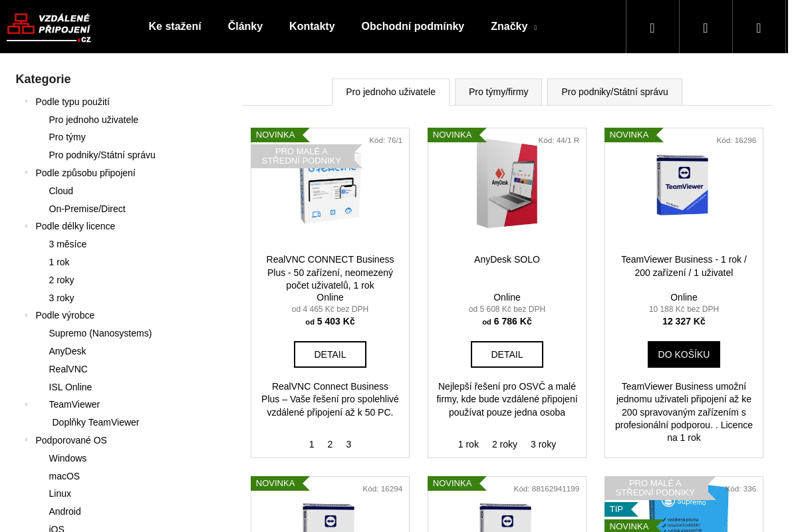Collapse the Podporované OS category marker
Viewport: 798px width, 532px height.
[27, 440]
